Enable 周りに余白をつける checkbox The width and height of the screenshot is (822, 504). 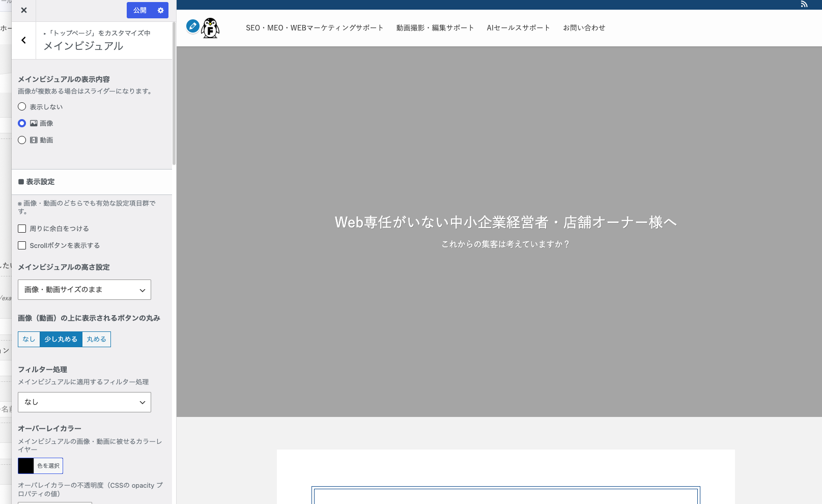(x=22, y=229)
